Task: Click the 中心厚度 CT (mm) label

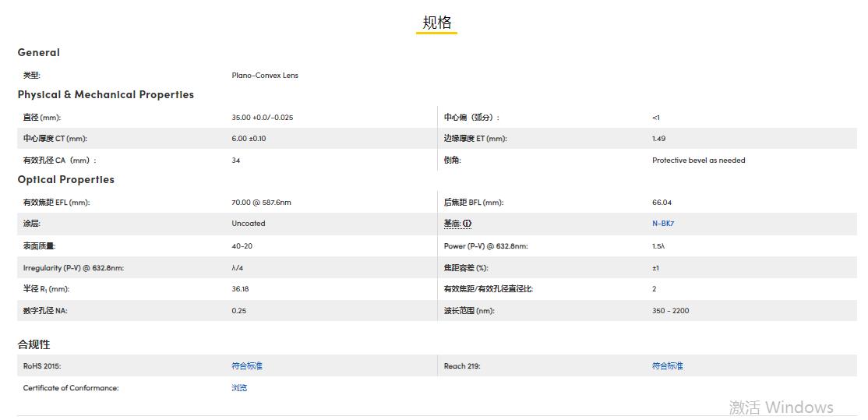Action: pyautogui.click(x=55, y=139)
